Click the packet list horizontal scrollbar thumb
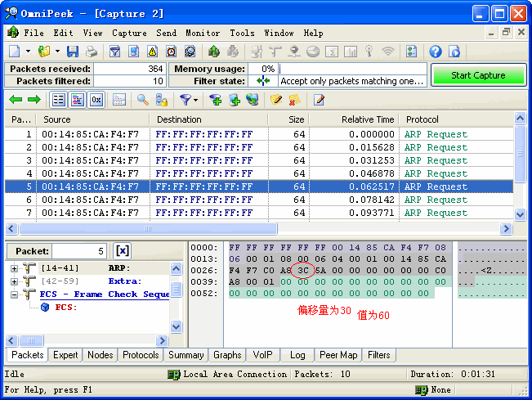The width and height of the screenshot is (532, 400). tap(148, 228)
